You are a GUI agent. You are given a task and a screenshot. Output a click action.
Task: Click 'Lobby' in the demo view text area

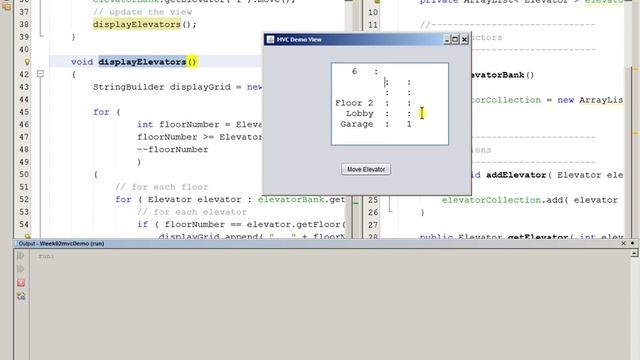click(x=360, y=113)
